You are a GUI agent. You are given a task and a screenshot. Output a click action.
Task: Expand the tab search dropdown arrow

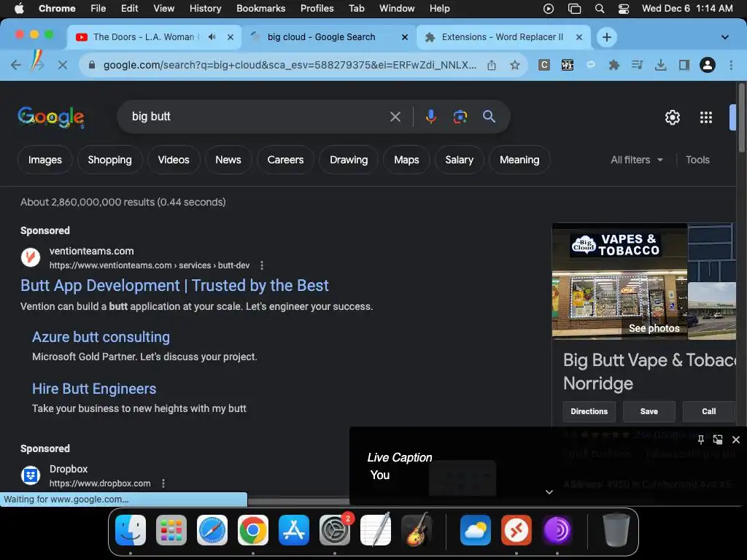point(724,37)
